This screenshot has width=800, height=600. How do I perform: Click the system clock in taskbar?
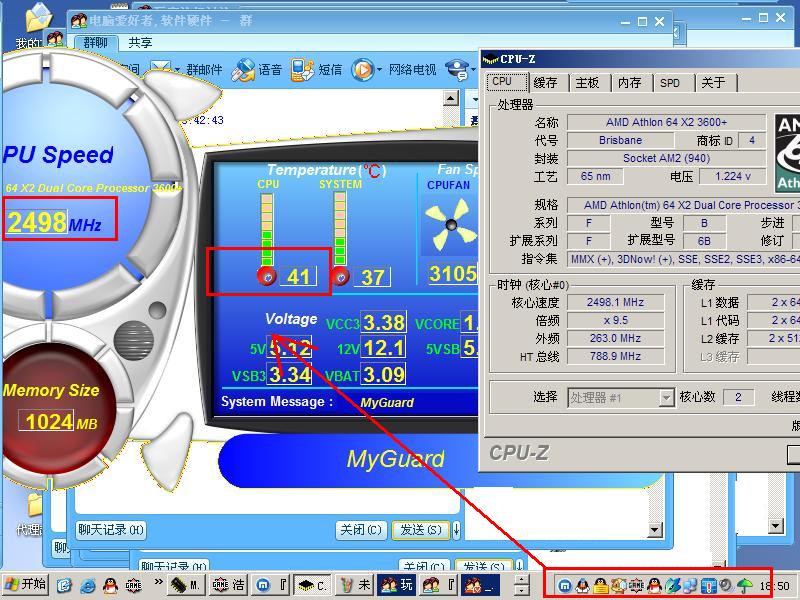774,586
